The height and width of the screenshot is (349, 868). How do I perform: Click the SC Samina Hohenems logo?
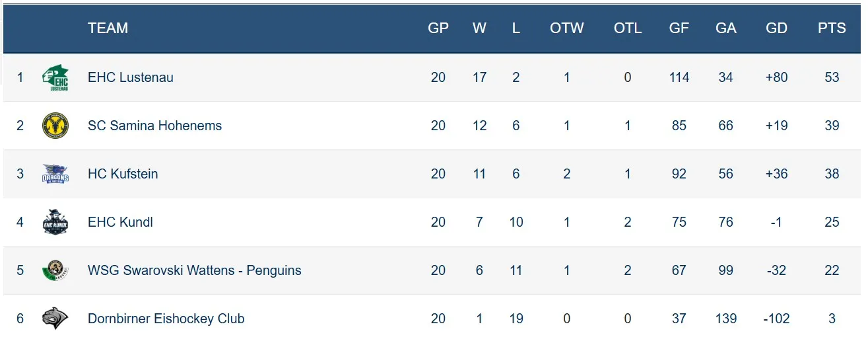click(x=55, y=126)
